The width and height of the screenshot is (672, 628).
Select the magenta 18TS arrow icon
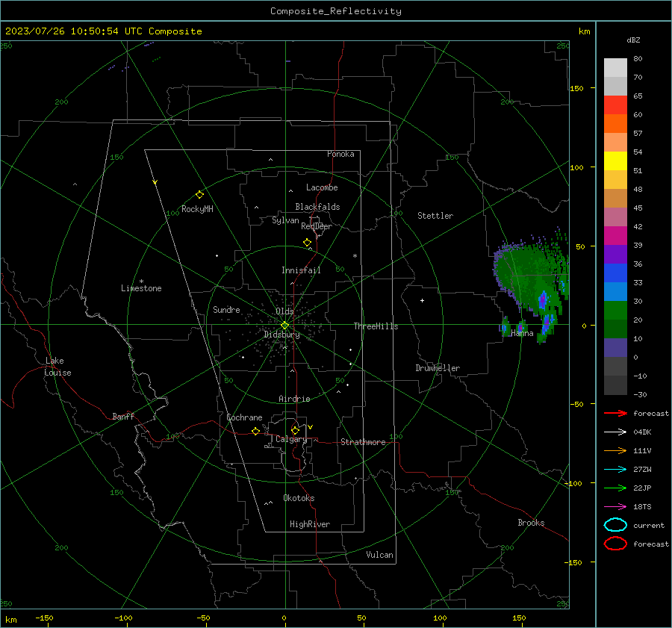point(615,507)
